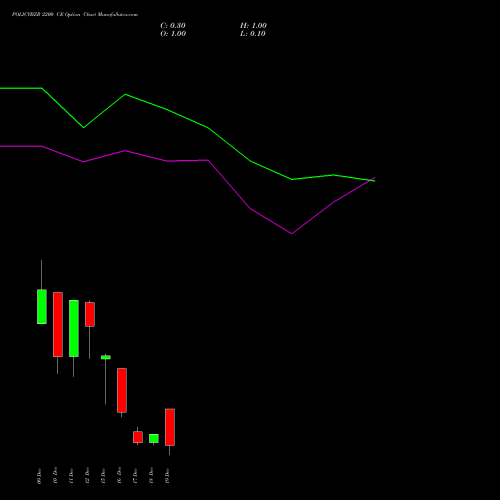Click the 09 Dec green candlestick
This screenshot has height=500, width=500.
[x=42, y=306]
